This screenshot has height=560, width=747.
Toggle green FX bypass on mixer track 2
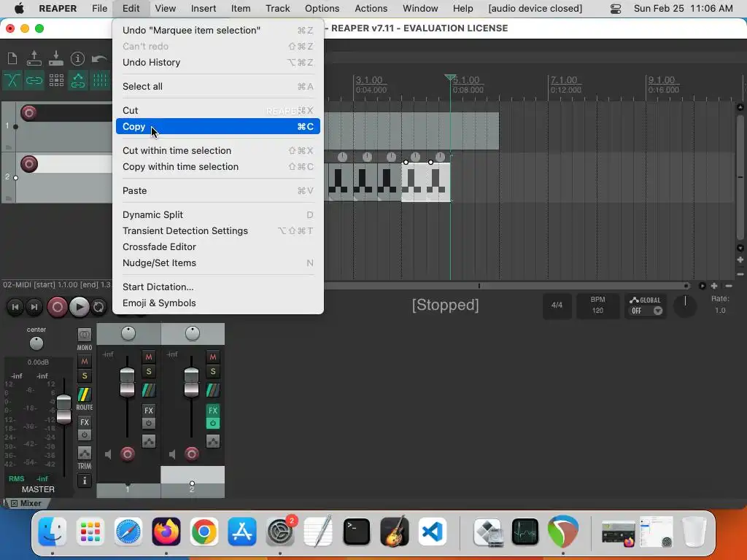click(213, 423)
